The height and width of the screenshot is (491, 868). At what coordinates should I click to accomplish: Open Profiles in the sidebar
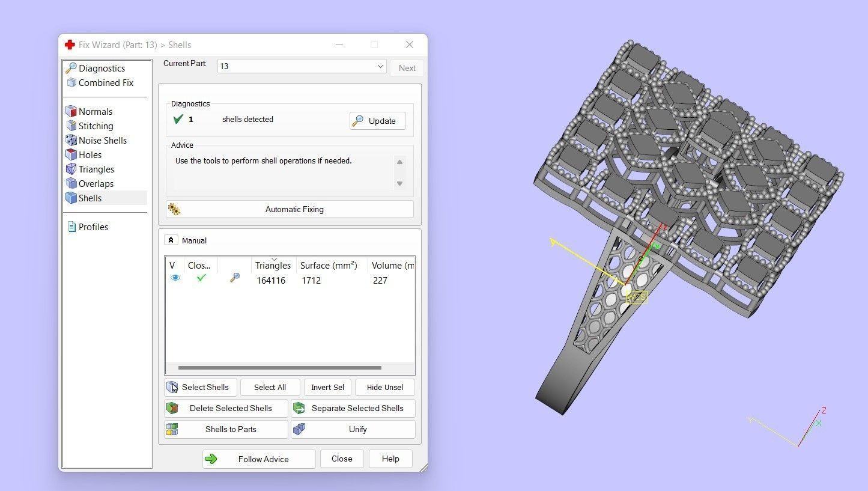click(93, 227)
